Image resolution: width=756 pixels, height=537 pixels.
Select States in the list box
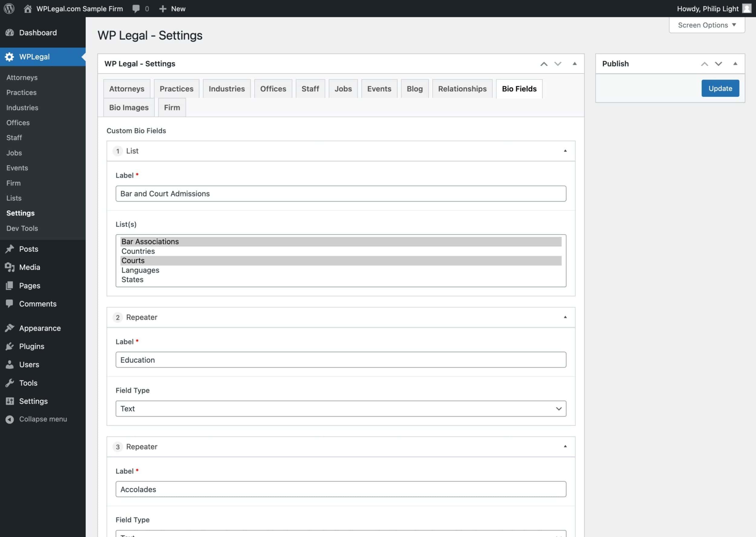point(341,280)
